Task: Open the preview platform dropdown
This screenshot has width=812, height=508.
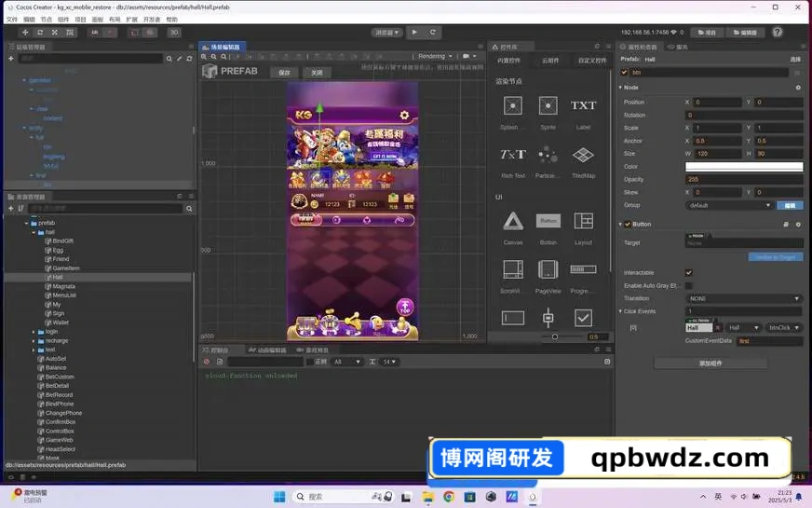Action: [386, 32]
